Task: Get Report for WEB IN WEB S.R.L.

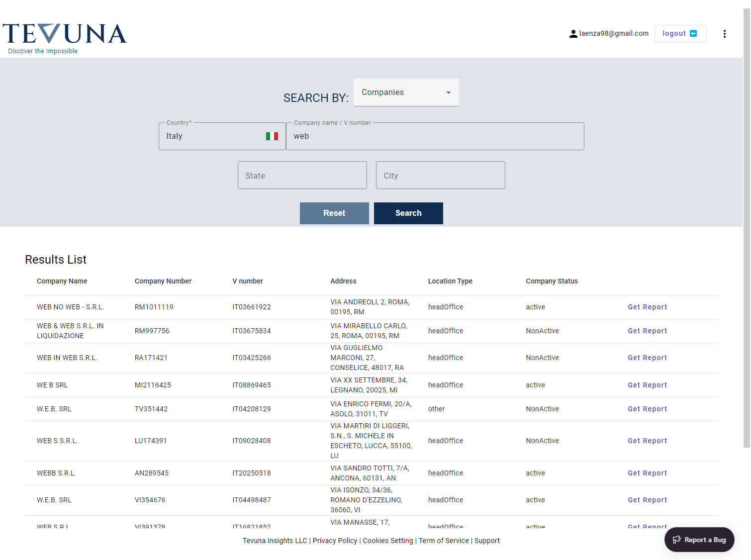Action: [647, 358]
